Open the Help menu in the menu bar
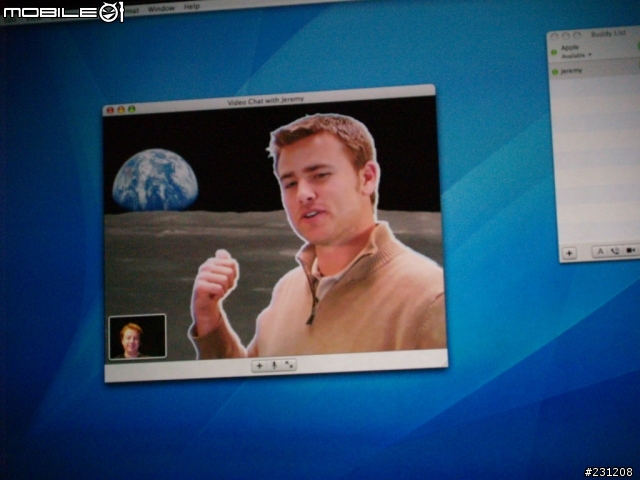 tap(191, 7)
